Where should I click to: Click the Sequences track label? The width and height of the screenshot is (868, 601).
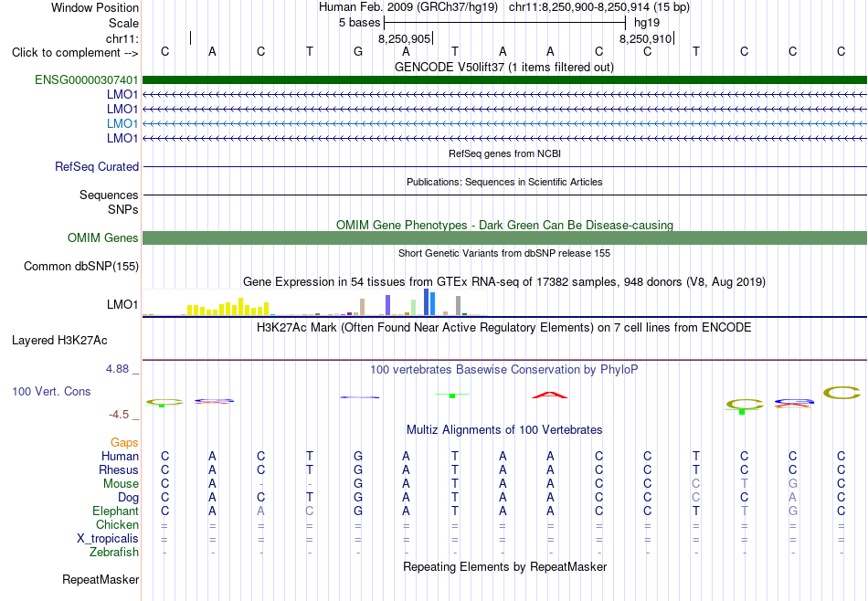click(109, 195)
